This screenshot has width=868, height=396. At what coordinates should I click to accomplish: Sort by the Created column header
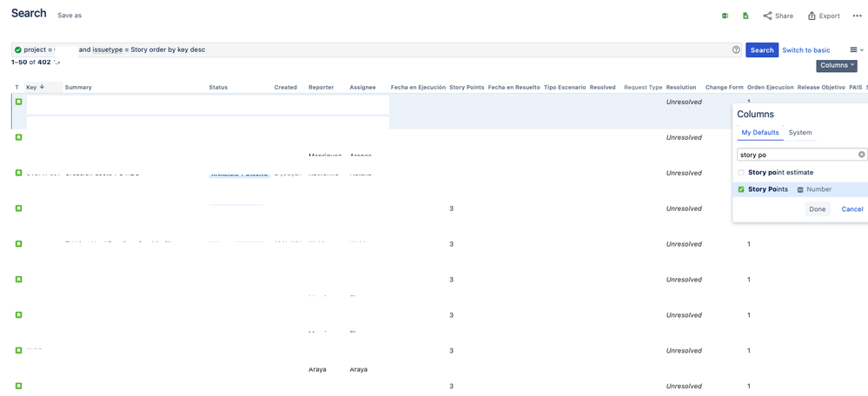(286, 88)
